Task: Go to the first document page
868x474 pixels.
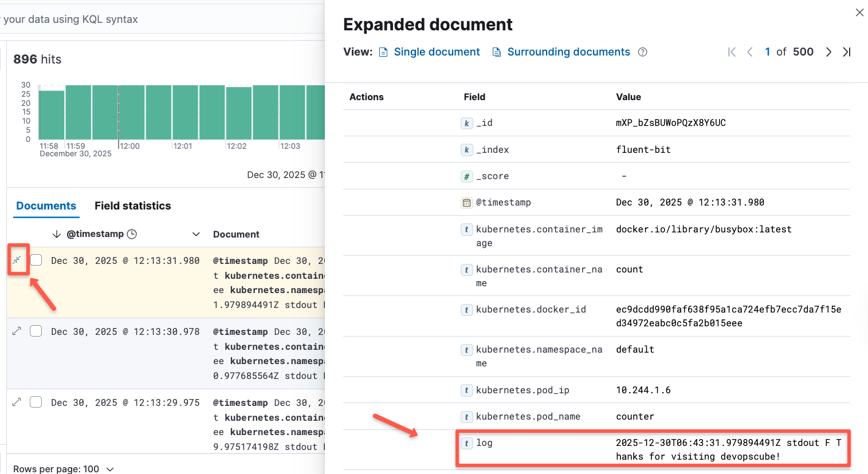Action: pos(732,52)
